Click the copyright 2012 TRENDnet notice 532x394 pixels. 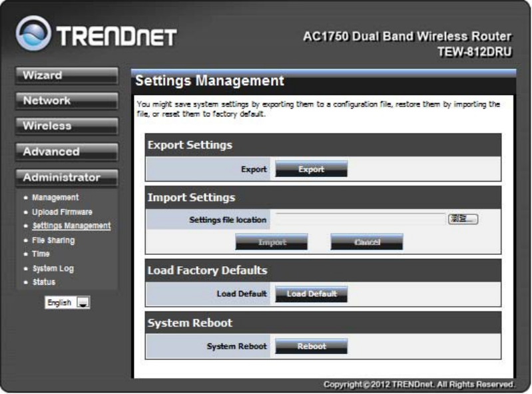(419, 385)
